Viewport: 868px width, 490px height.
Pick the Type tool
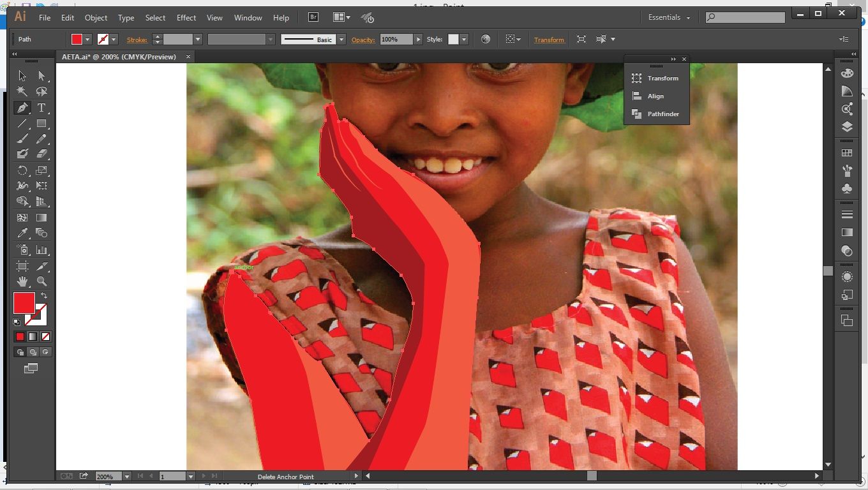click(x=41, y=107)
